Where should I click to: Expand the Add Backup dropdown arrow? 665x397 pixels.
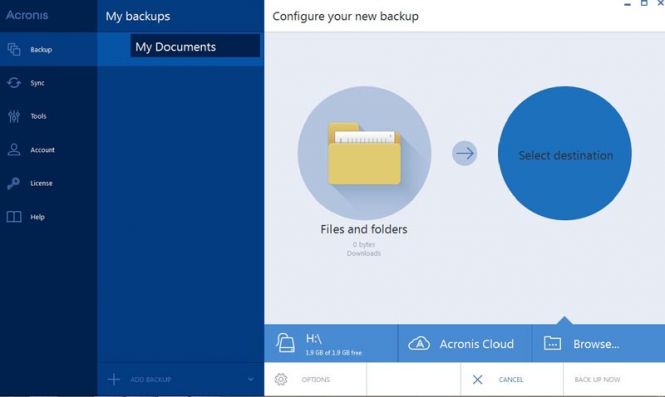(x=251, y=379)
